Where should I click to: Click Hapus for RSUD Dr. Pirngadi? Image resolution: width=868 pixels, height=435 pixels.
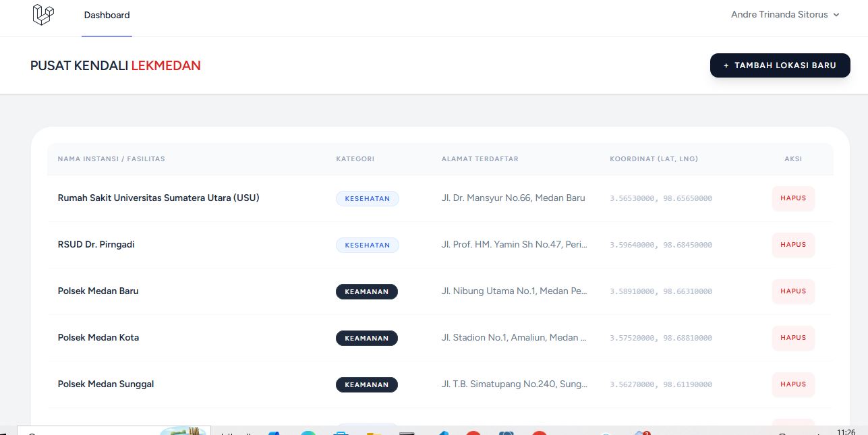(x=793, y=245)
